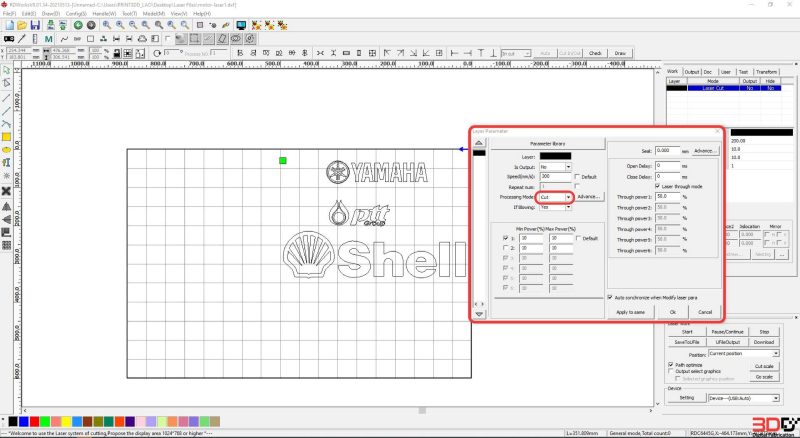Toggle Auto synchronize when Modify laser para

[610, 297]
